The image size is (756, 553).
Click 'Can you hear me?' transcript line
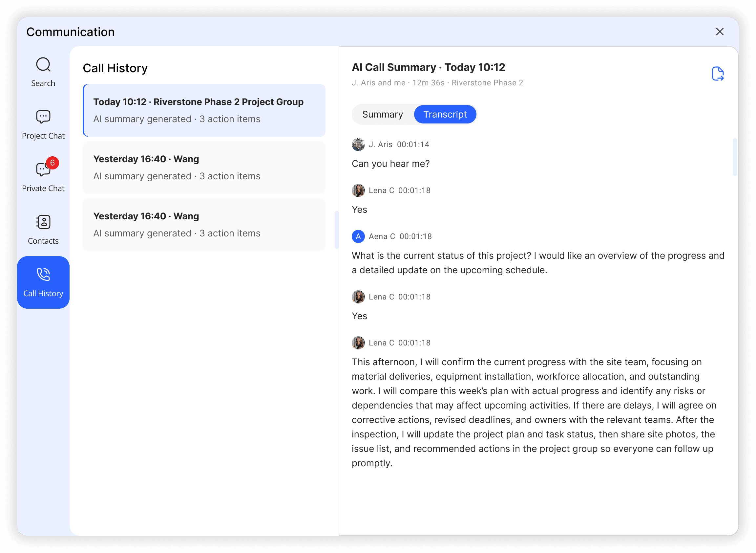391,164
